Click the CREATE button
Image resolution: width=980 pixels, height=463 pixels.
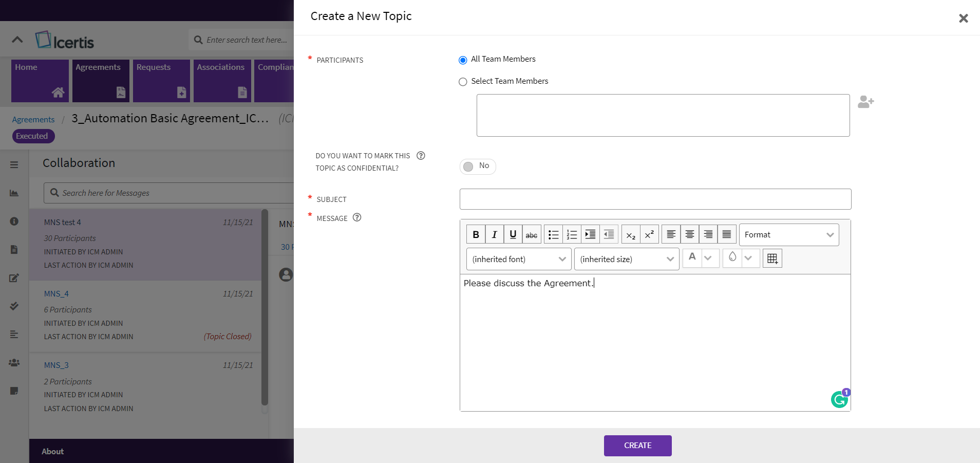(x=637, y=446)
